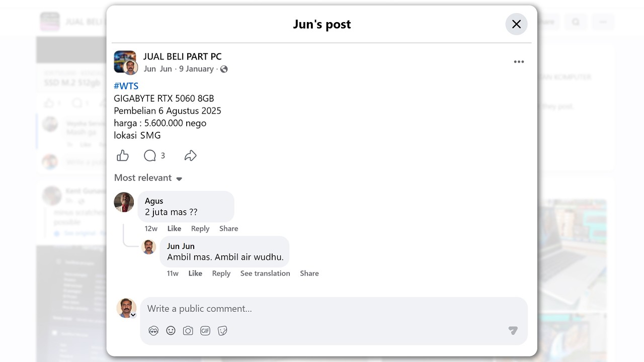This screenshot has width=644, height=362.
Task: Close the Jun's post dialog
Action: click(x=516, y=24)
